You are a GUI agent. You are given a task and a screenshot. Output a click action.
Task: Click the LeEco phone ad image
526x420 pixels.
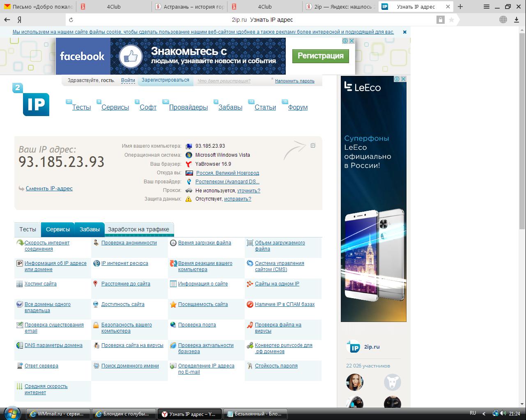[x=373, y=199]
